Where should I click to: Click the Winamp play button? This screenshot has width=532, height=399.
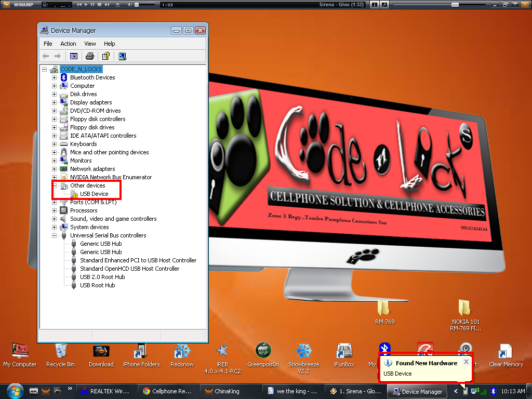click(86, 4)
